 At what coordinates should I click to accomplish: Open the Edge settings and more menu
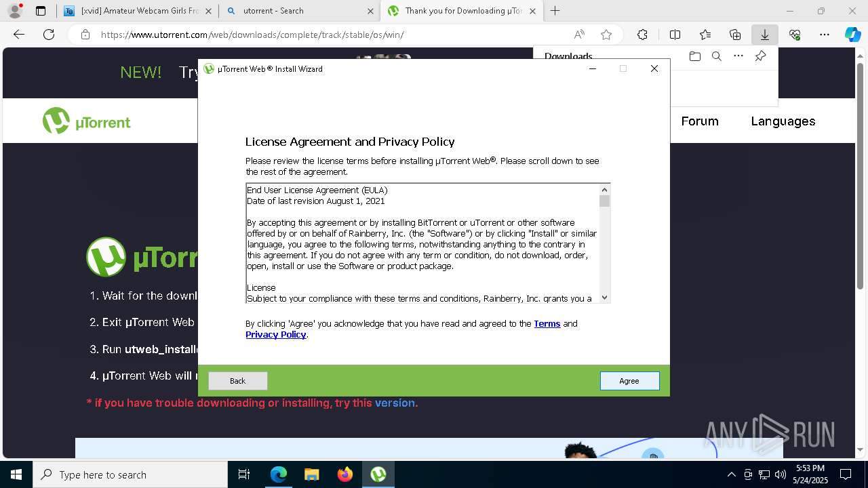pos(825,35)
